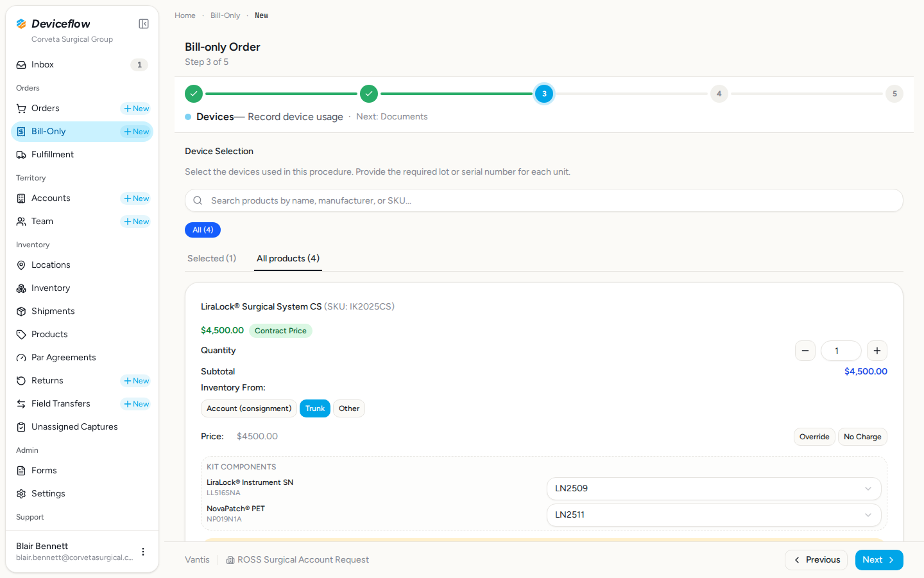Open Forms document icon
Image resolution: width=924 pixels, height=578 pixels.
tap(21, 471)
